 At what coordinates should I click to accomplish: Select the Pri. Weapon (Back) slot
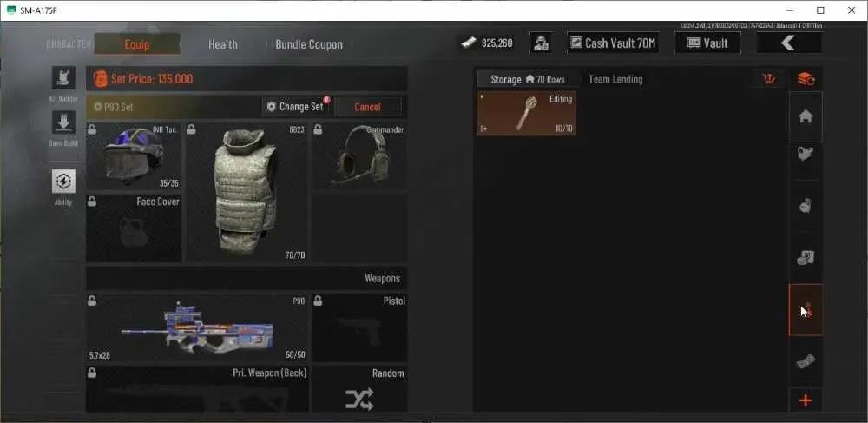pyautogui.click(x=197, y=388)
